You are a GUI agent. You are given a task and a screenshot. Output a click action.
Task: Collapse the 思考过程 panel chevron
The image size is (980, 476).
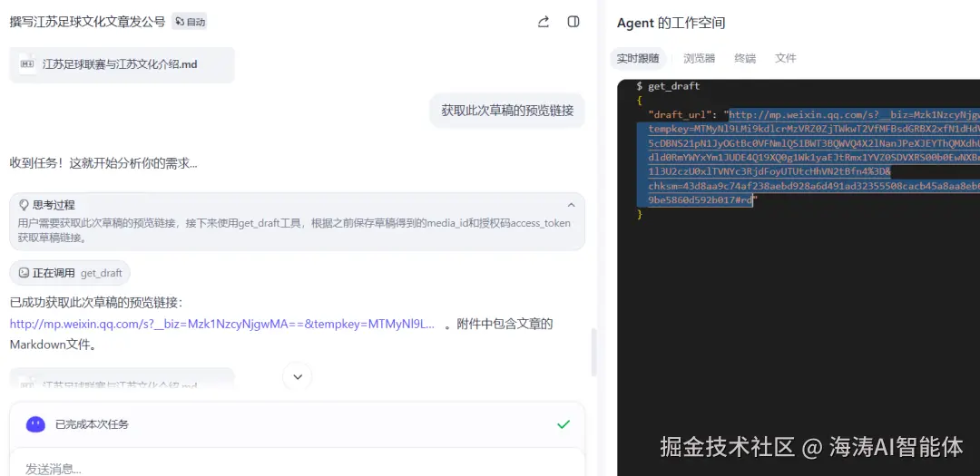[x=571, y=205]
